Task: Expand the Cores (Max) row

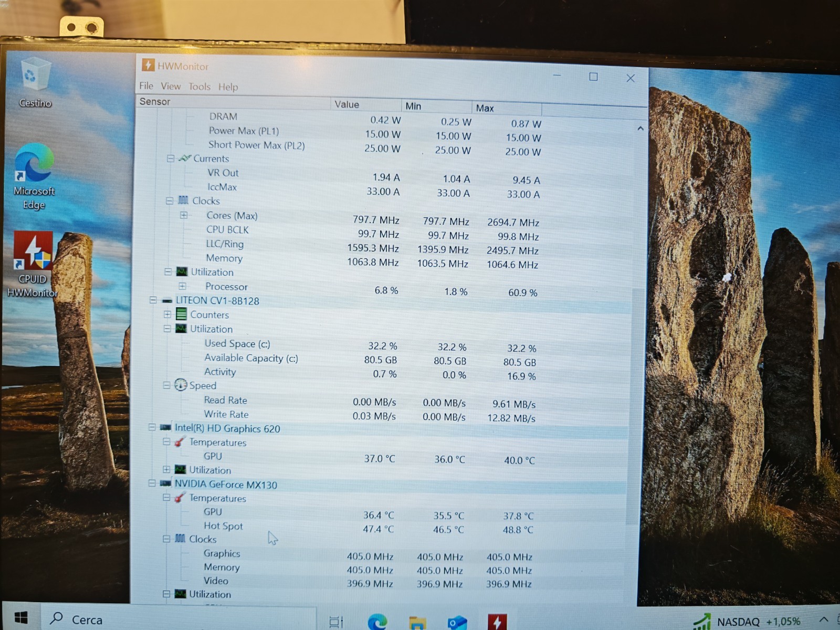Action: tap(184, 215)
